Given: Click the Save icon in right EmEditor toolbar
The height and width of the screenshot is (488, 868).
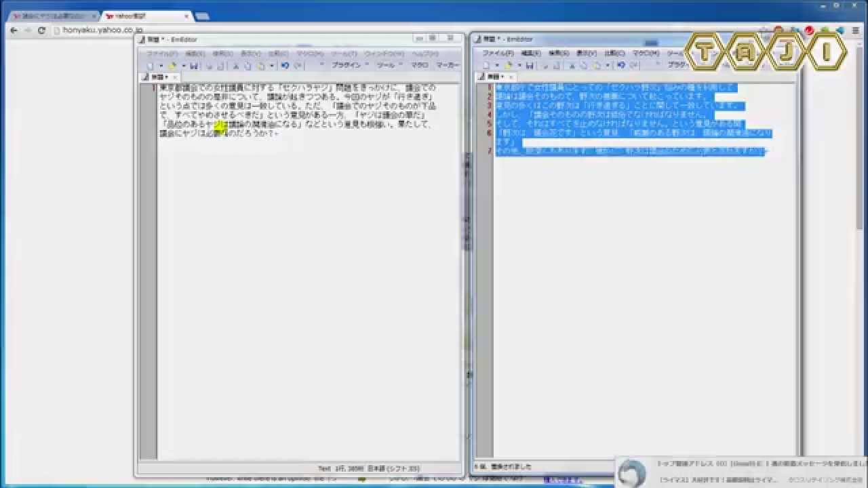Looking at the screenshot, I should [x=530, y=65].
